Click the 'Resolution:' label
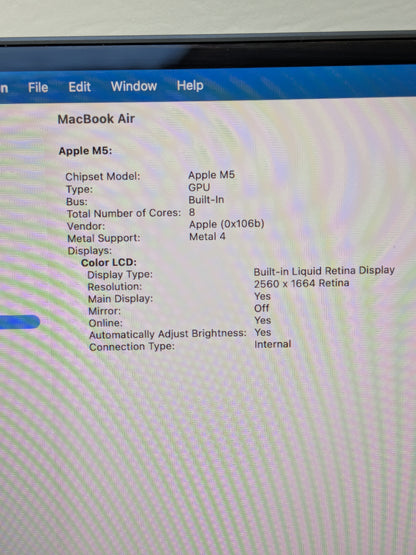This screenshot has height=555, width=416. [115, 287]
